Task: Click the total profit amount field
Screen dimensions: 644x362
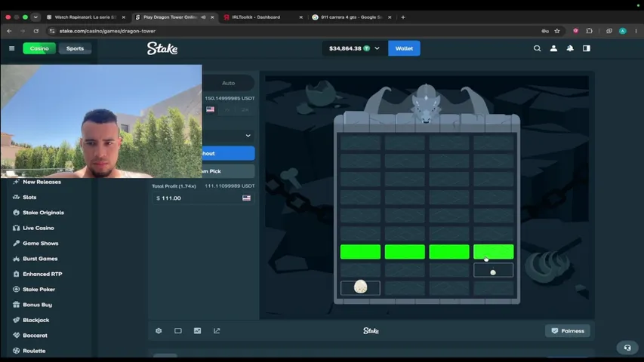Action: pyautogui.click(x=203, y=198)
